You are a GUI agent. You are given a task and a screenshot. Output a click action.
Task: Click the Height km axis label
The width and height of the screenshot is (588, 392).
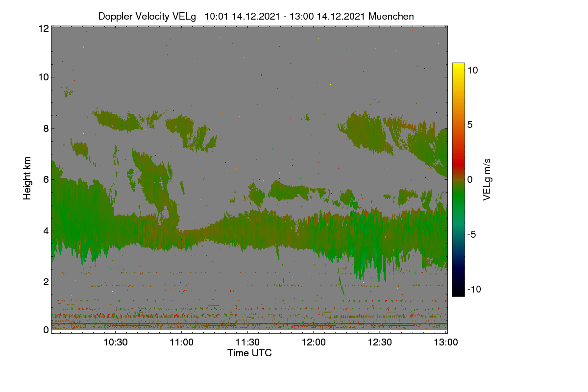[x=27, y=178]
